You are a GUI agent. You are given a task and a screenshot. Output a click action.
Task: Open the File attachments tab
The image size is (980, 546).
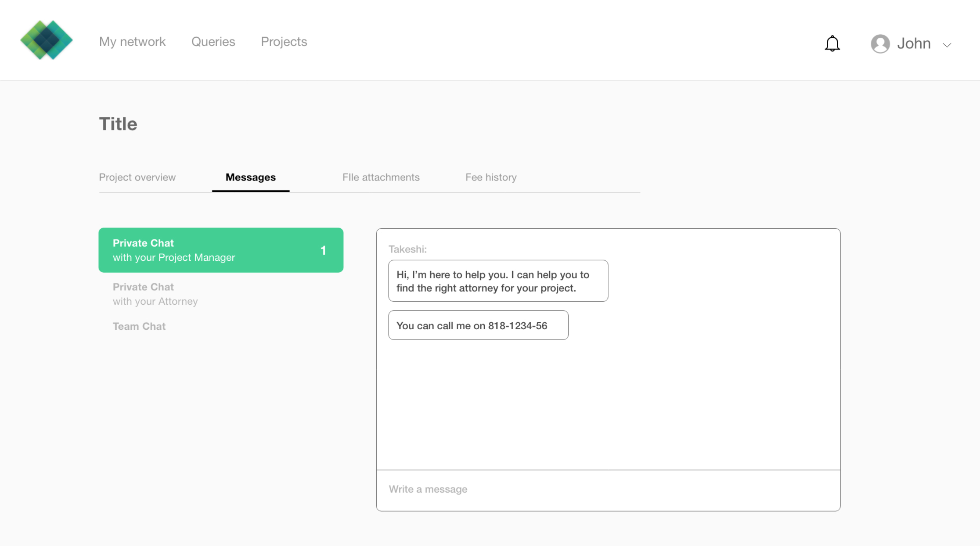(x=381, y=177)
